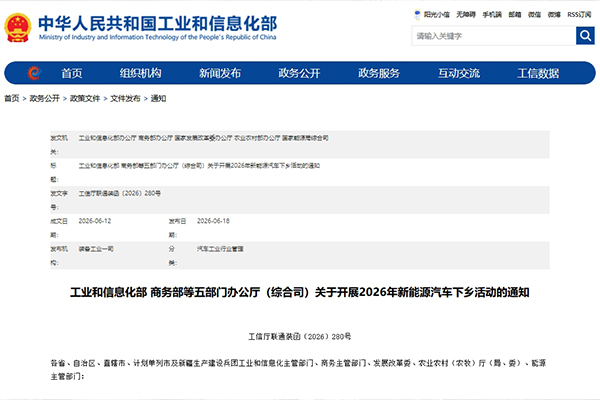Screen dimensions: 600x400
Task: Click the 标题 label in the table
Action: click(54, 172)
